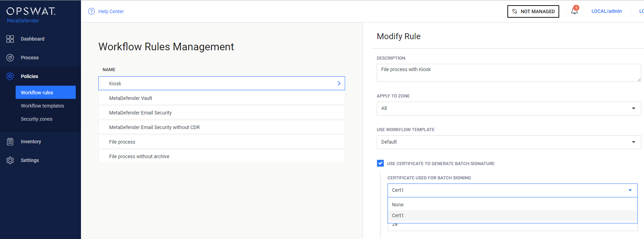Screen dimensions: 644x239
Task: Edit the Description text field
Action: (x=509, y=73)
